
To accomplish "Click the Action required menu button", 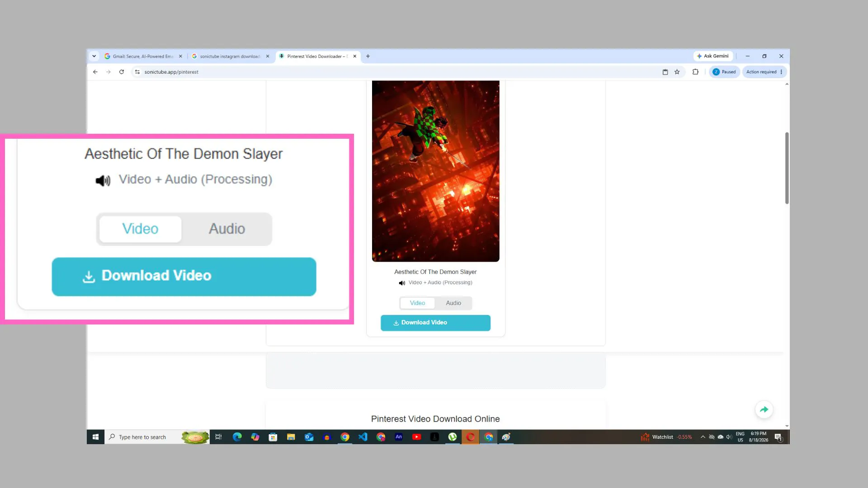I will (x=764, y=72).
